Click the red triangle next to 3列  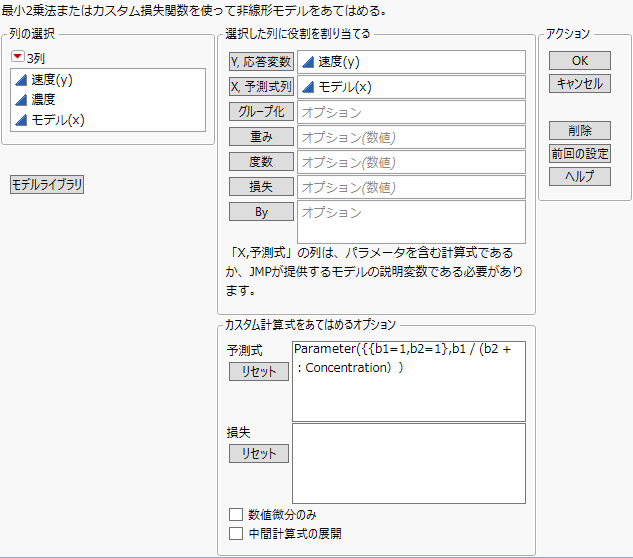(x=18, y=58)
